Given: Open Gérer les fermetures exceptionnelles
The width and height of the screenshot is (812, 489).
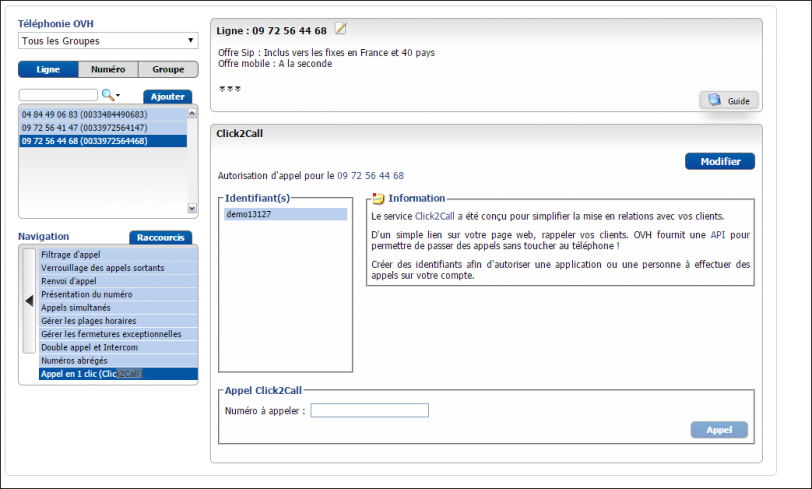Looking at the screenshot, I should point(119,334).
